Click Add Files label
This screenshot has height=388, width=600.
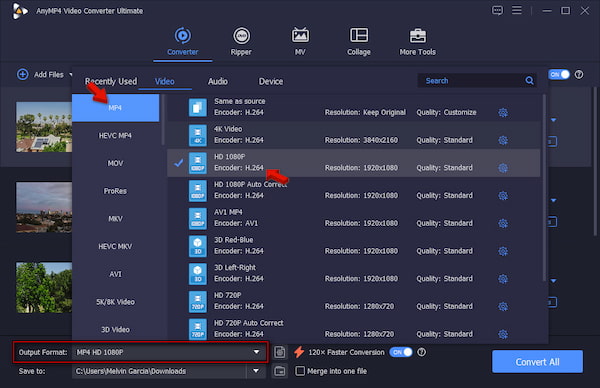(x=49, y=75)
